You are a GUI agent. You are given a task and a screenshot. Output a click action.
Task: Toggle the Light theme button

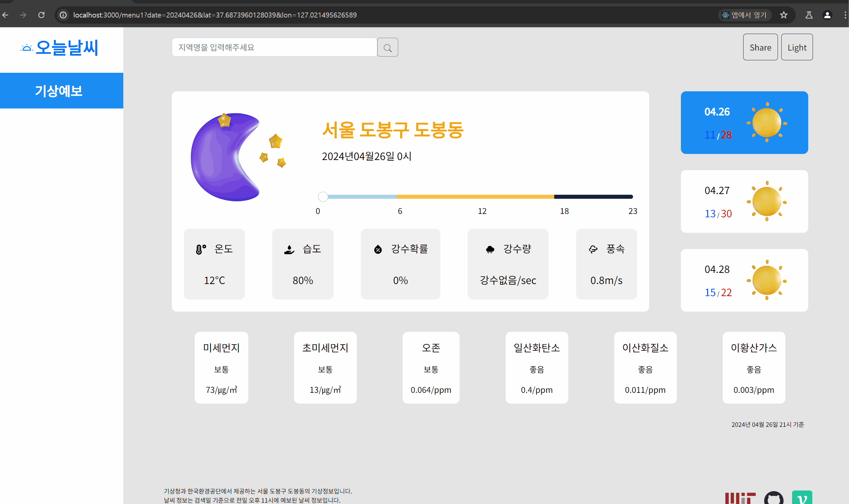[x=797, y=47]
